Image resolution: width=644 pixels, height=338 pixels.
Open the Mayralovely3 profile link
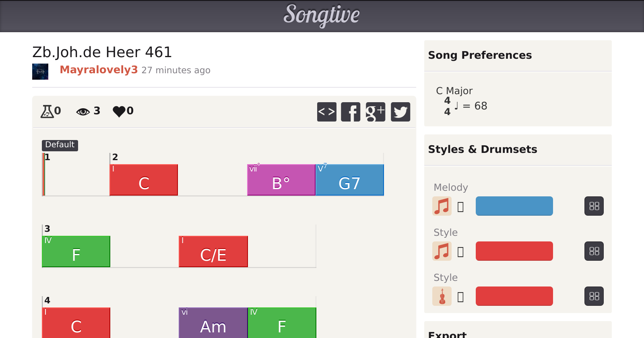99,70
